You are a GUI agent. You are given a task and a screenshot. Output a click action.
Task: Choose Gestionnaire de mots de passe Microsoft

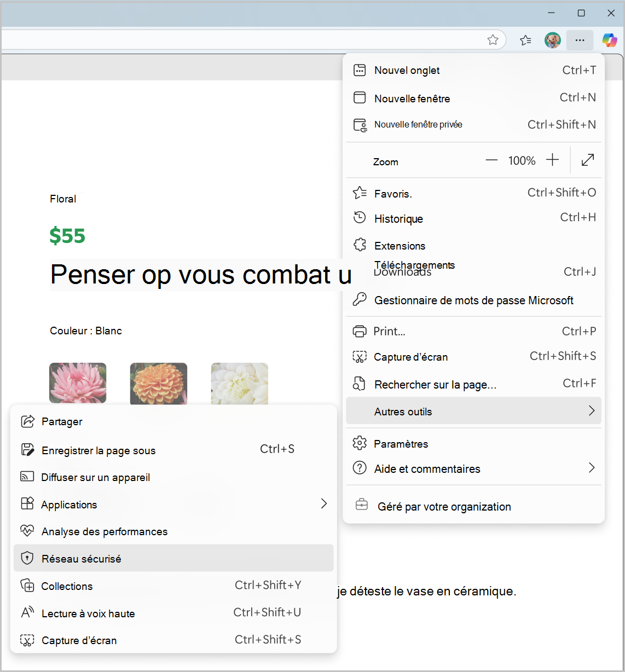[x=474, y=300]
